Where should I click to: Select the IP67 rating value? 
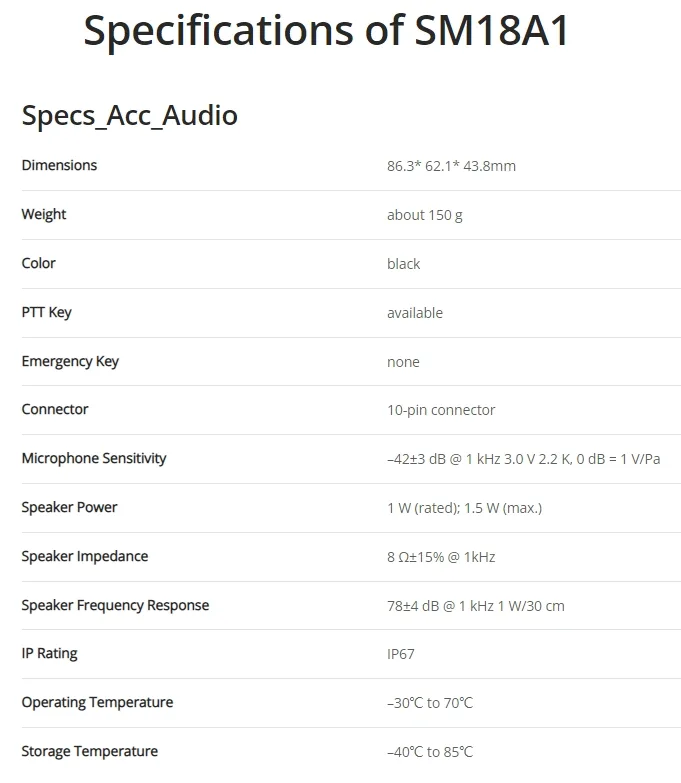click(x=401, y=654)
